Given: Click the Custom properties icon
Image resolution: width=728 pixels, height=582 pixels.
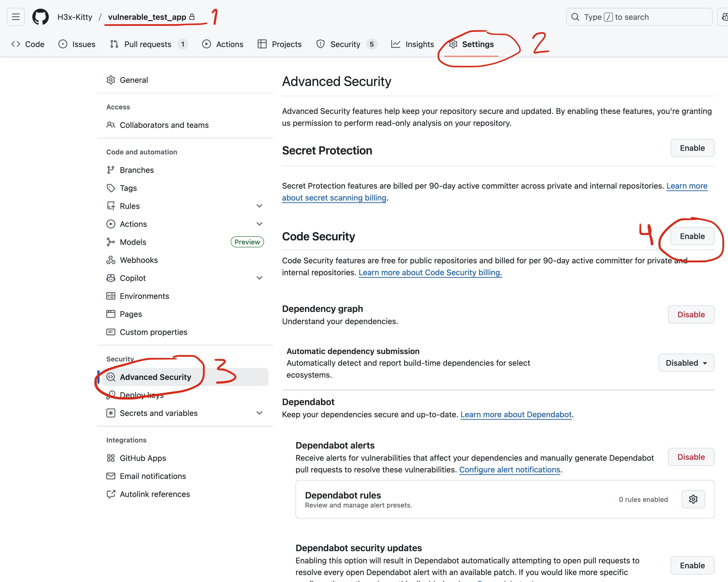Looking at the screenshot, I should 111,332.
